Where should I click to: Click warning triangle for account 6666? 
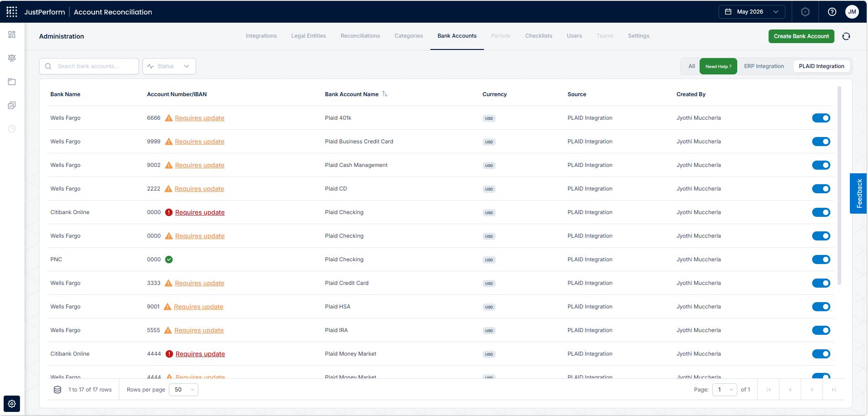coord(169,118)
